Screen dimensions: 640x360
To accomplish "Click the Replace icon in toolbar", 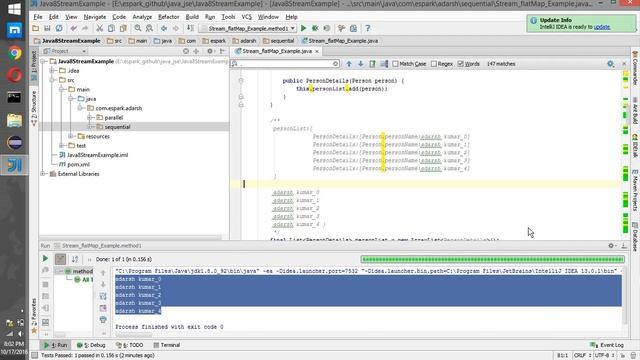I will point(149,29).
